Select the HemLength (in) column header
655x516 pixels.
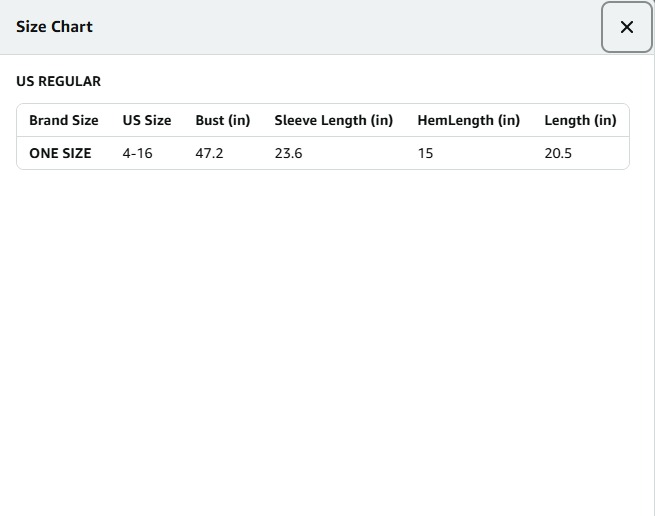[x=469, y=120]
